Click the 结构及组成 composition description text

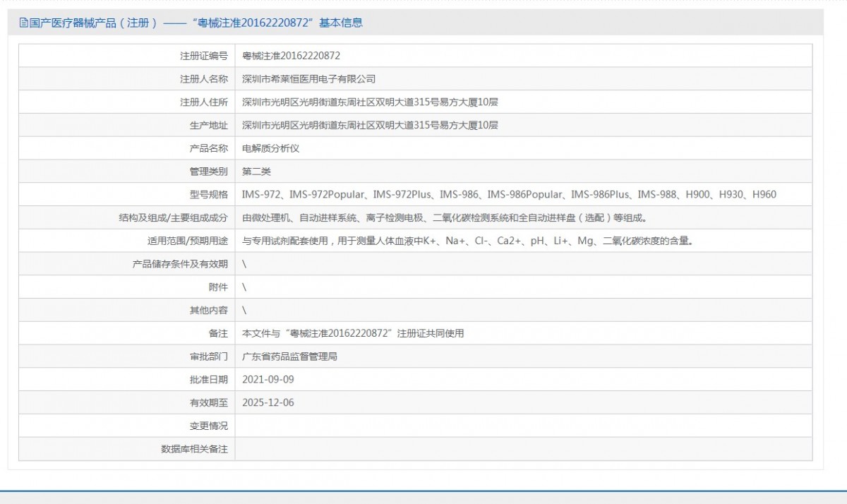coord(445,218)
